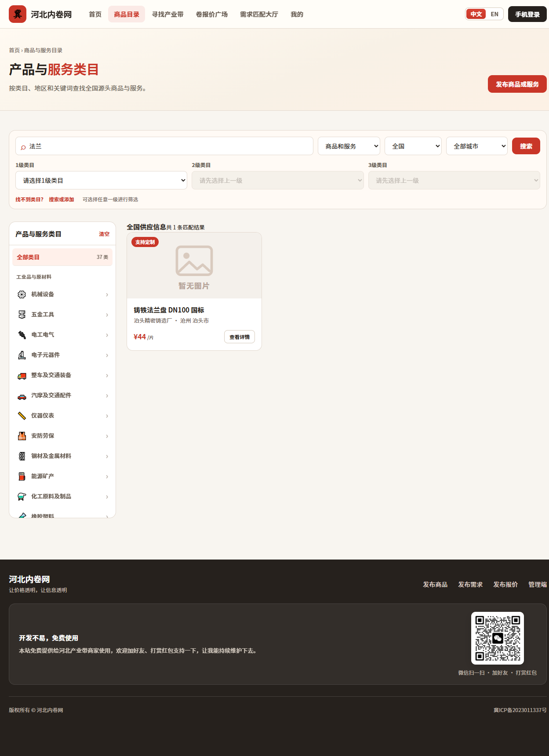Expand the 机械设备 category chevron
549x756 pixels.
click(107, 294)
